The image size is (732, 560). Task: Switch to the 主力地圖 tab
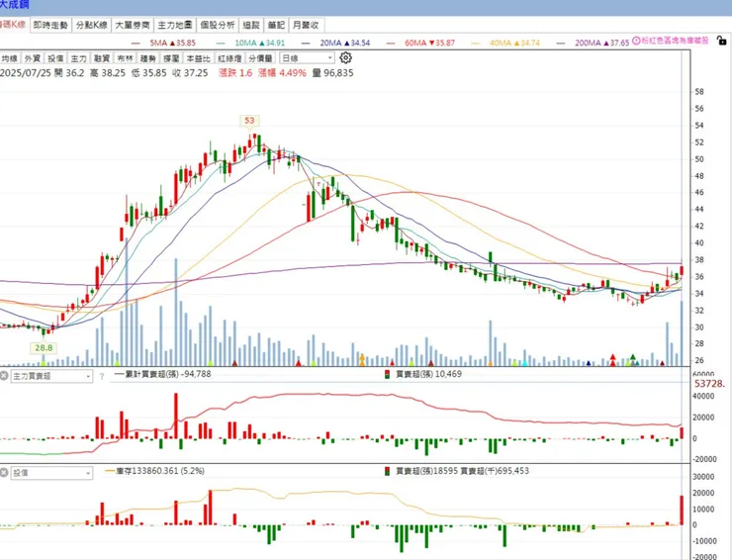click(175, 25)
